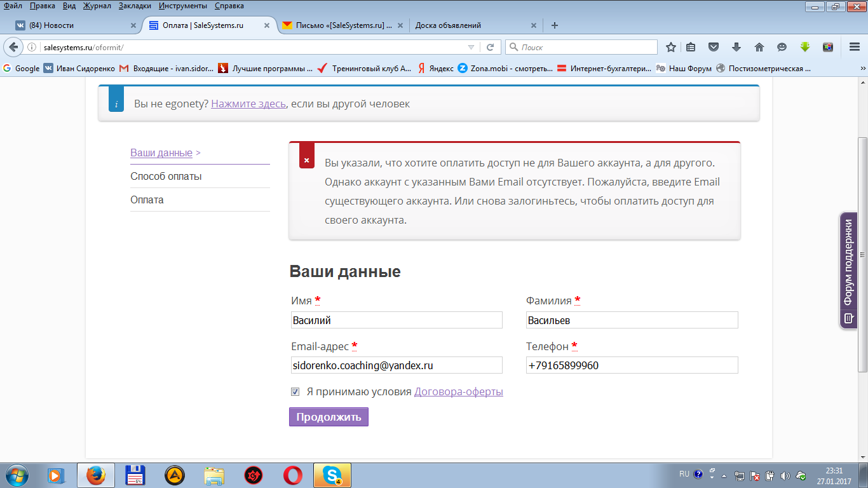Viewport: 868px width, 488px height.
Task: Launch Opera from the taskbar
Action: 293,475
